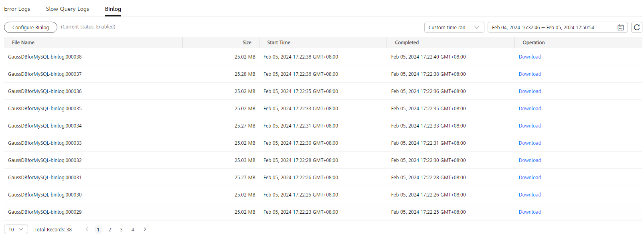
Task: Select file name GaussDBforMySQL-binlog.000038
Action: 45,57
